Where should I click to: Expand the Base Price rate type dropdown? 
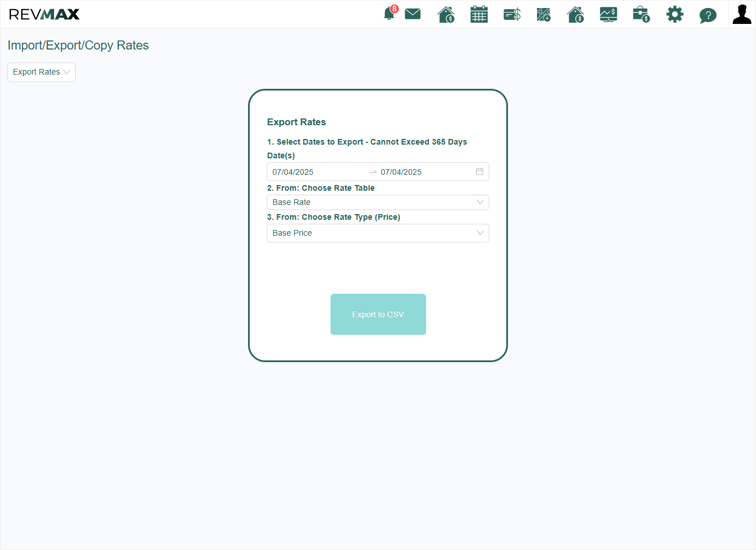[378, 233]
